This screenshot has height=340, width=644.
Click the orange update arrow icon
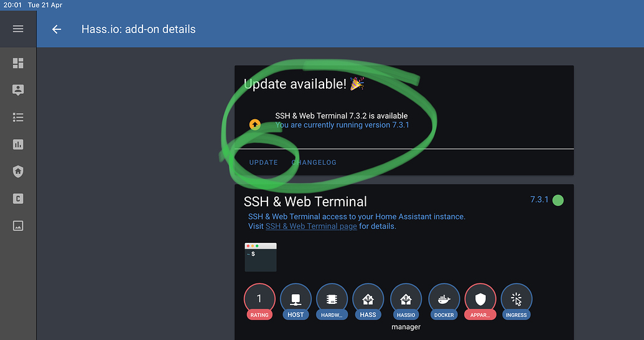255,124
